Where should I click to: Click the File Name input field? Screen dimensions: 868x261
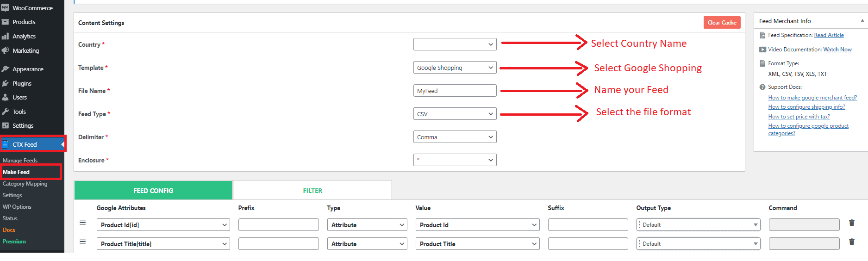pyautogui.click(x=455, y=91)
